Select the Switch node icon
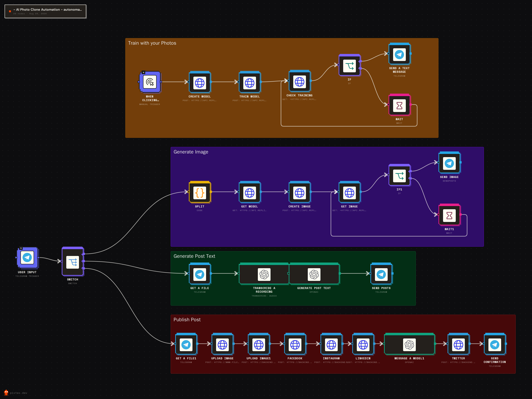The width and height of the screenshot is (532, 399). [73, 262]
